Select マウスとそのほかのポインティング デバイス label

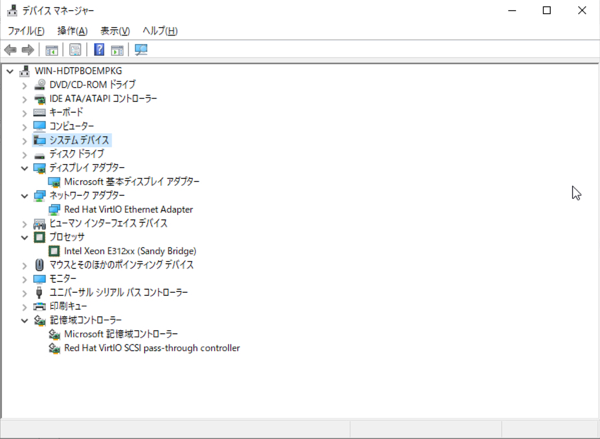click(x=122, y=265)
